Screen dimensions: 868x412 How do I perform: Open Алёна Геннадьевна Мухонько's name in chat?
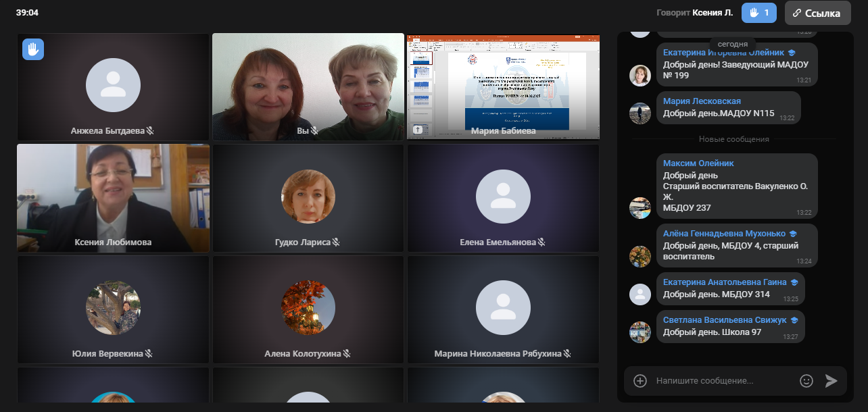click(725, 234)
